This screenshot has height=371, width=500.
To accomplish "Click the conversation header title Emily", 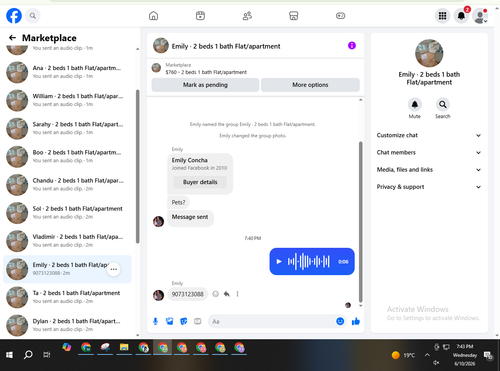I will pyautogui.click(x=226, y=46).
